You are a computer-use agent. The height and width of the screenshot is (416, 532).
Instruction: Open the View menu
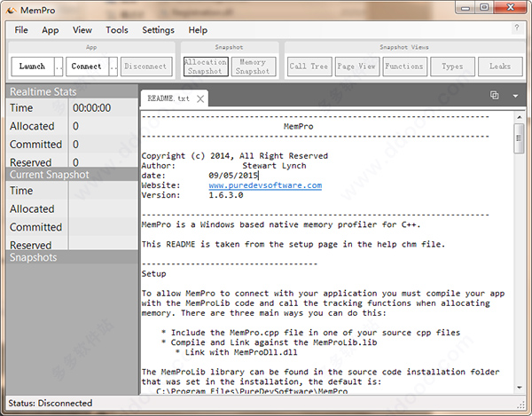82,30
